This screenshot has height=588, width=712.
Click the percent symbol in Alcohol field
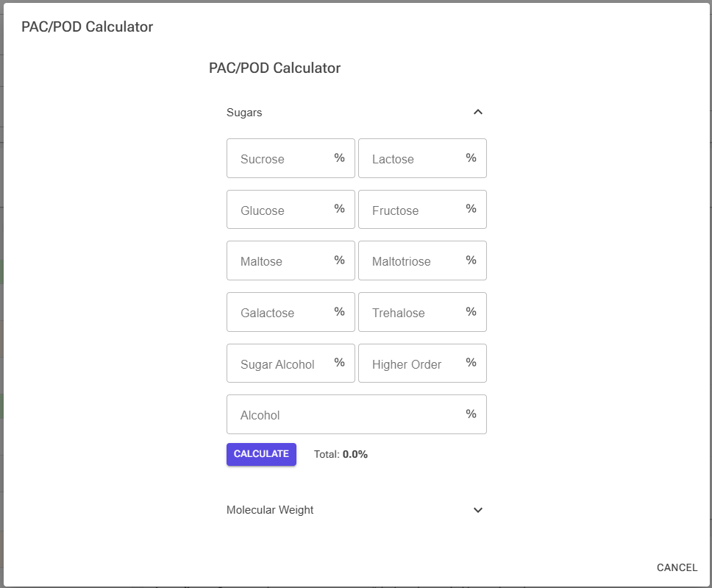pos(471,414)
